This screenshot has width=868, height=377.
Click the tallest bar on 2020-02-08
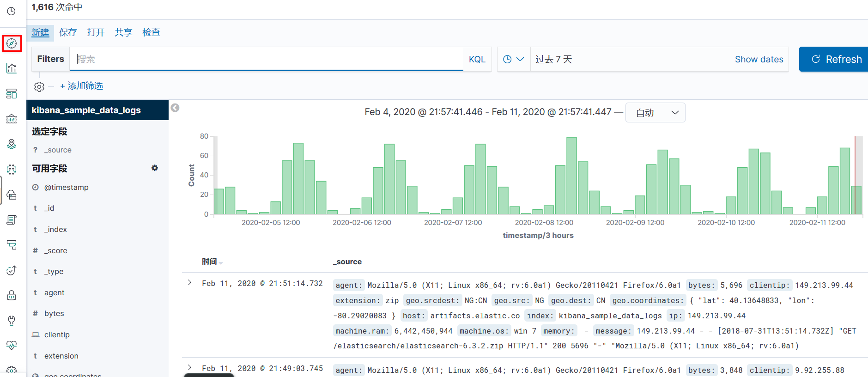click(571, 176)
